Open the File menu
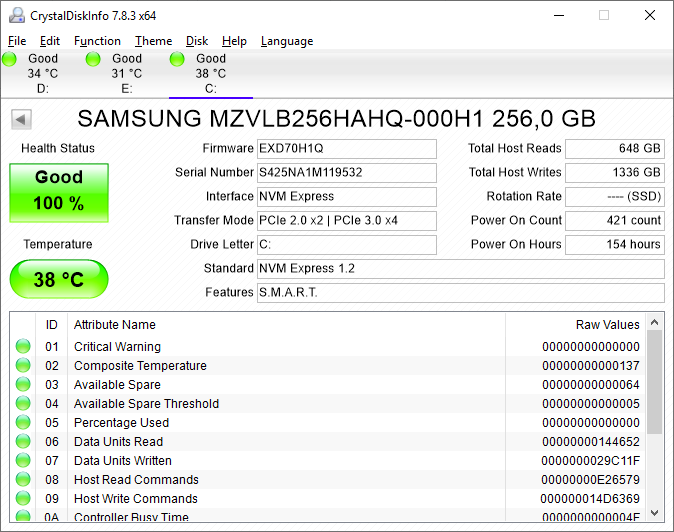Image resolution: width=674 pixels, height=532 pixels. tap(17, 41)
